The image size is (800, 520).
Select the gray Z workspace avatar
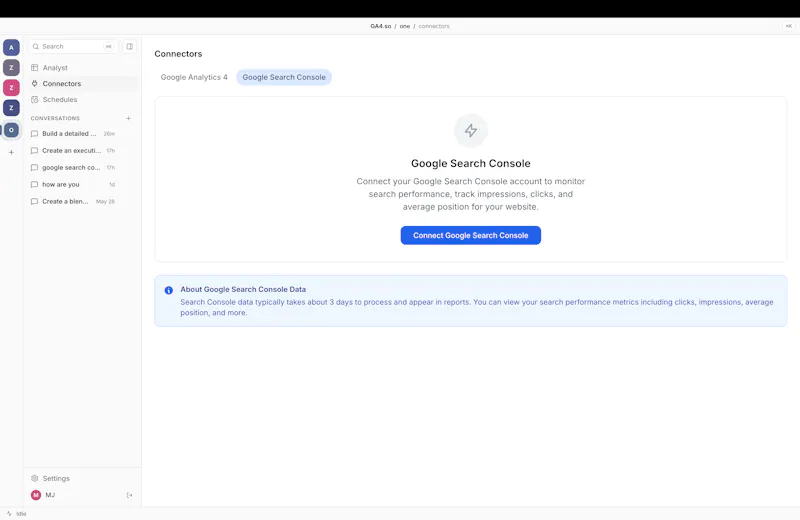coord(11,67)
